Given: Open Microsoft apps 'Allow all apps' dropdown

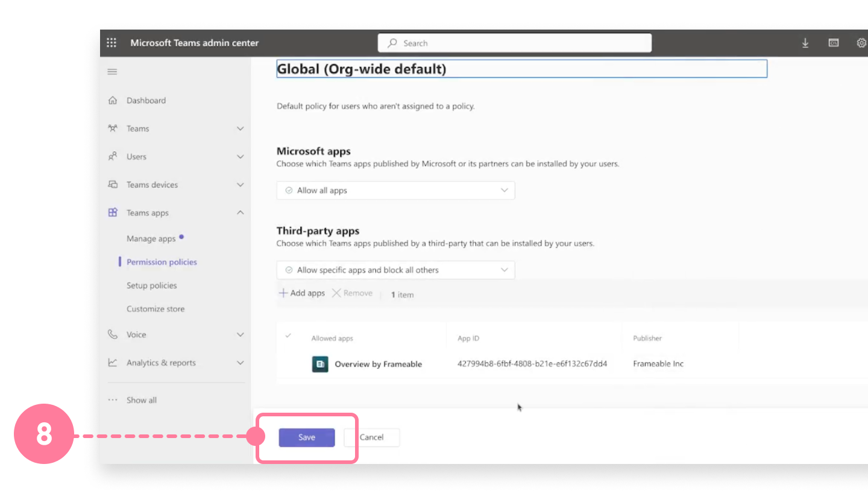Looking at the screenshot, I should click(396, 190).
